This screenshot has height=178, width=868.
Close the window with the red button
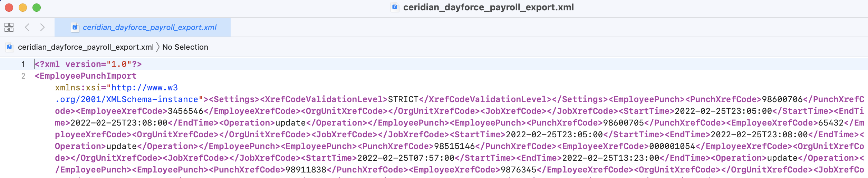pyautogui.click(x=9, y=8)
